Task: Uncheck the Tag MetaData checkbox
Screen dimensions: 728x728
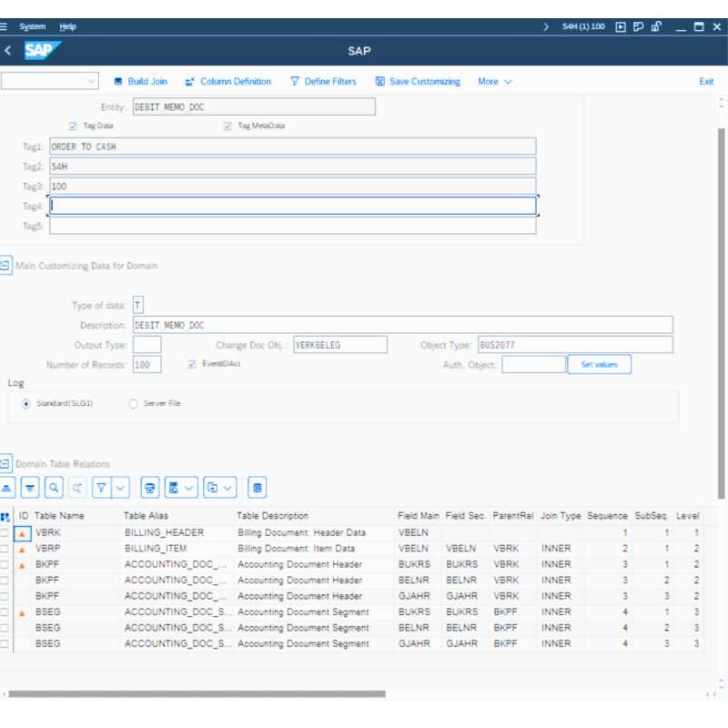Action: point(227,126)
